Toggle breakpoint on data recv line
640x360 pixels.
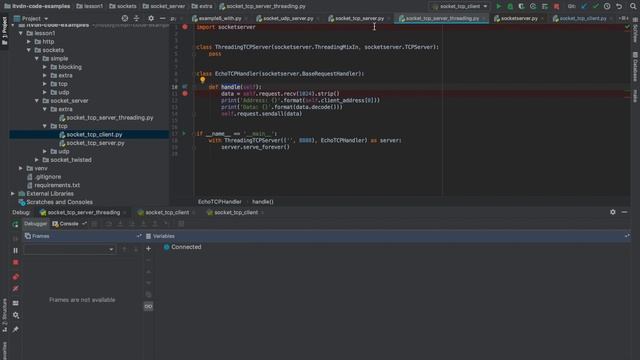coord(185,93)
